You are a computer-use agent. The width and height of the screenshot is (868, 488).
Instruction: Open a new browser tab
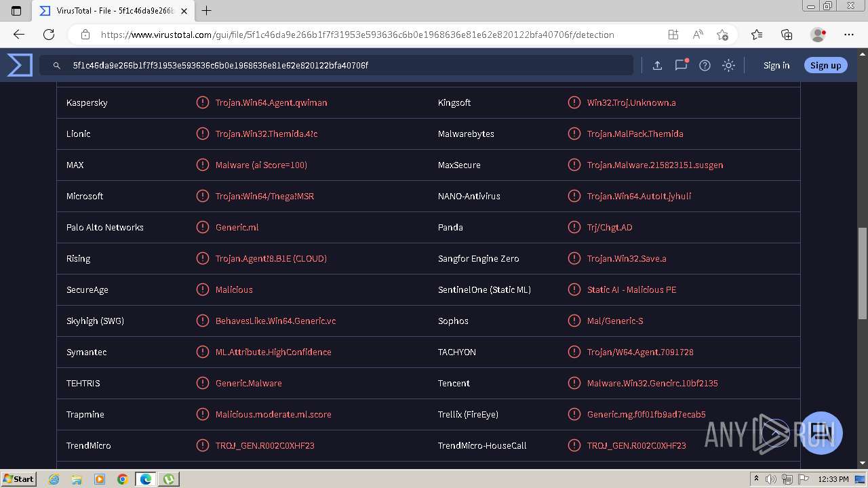[207, 11]
